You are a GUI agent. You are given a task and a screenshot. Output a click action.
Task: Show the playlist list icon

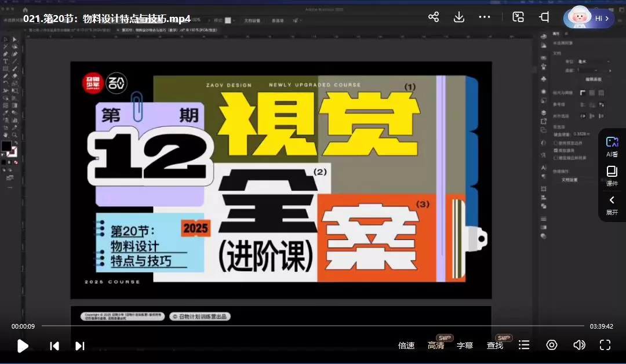[x=524, y=345]
